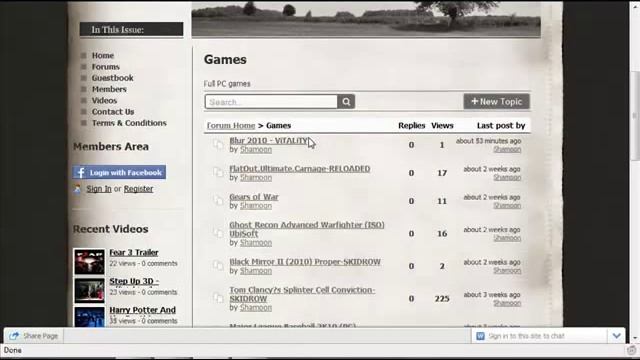The image size is (640, 360).
Task: Click topic icon for Blur 2010 - ViTALiTY
Action: (218, 144)
